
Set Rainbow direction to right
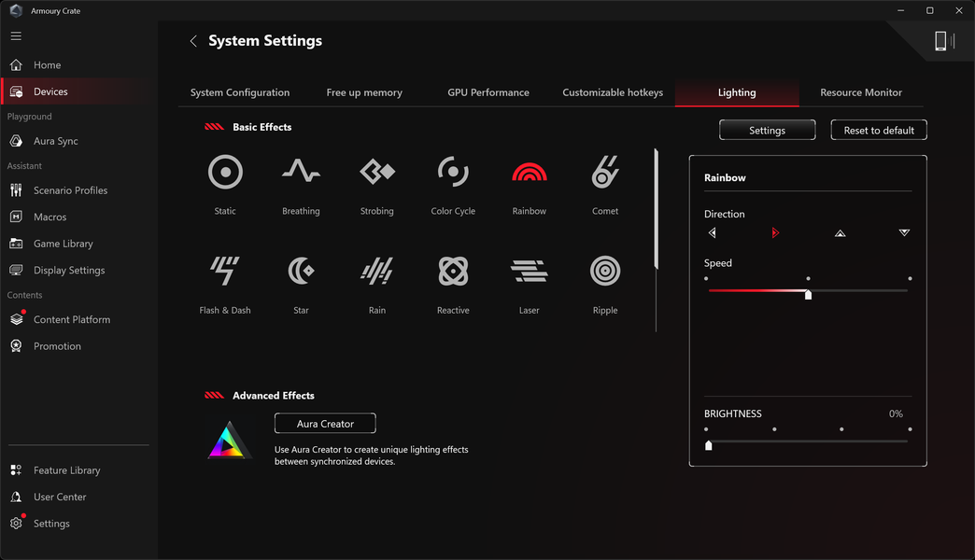[x=775, y=233]
